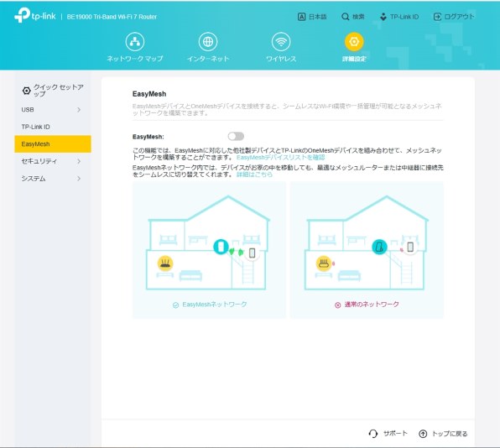Image resolution: width=500 pixels, height=448 pixels.
Task: Click the ログアウト text button
Action: [x=459, y=17]
